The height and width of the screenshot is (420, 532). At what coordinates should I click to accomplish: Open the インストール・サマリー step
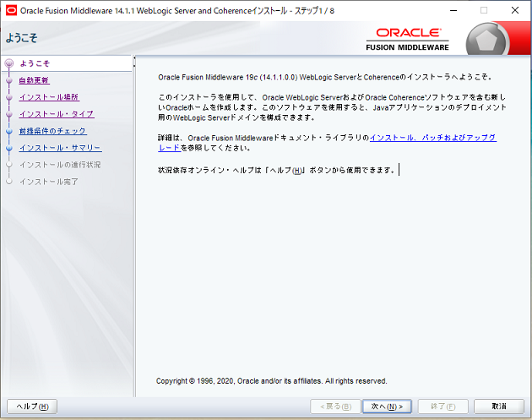click(61, 148)
